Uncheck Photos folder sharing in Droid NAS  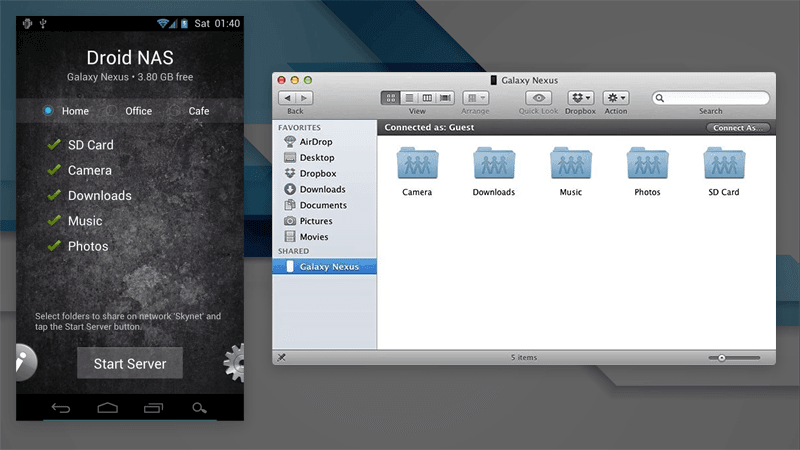pos(54,246)
